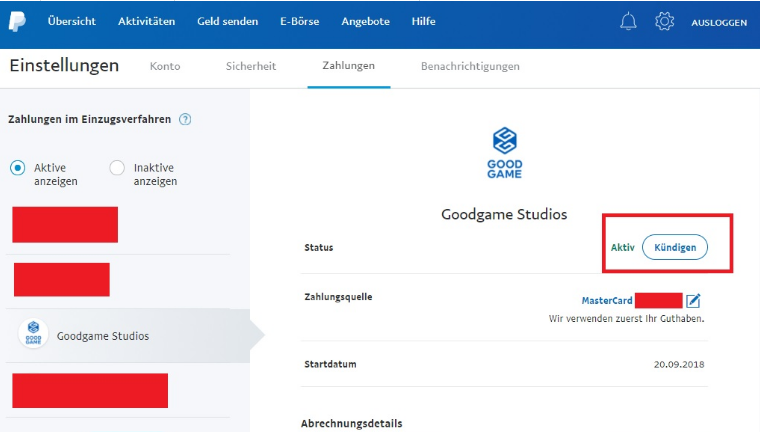Click the text 'Wir verwenden zuerst Ihr Guthaben.'
The image size is (760, 432).
pyautogui.click(x=626, y=319)
